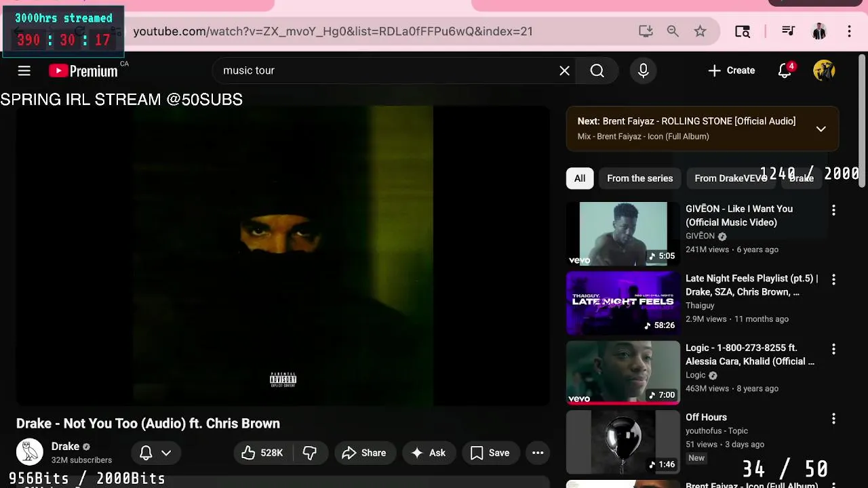Open Drake channel avatar
The image size is (868, 488).
(29, 453)
